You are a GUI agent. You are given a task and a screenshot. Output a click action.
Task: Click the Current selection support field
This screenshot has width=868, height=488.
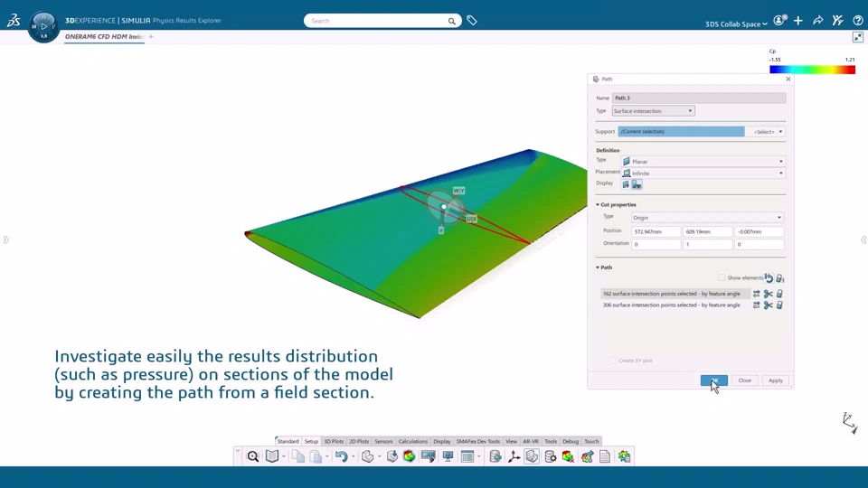(x=681, y=132)
